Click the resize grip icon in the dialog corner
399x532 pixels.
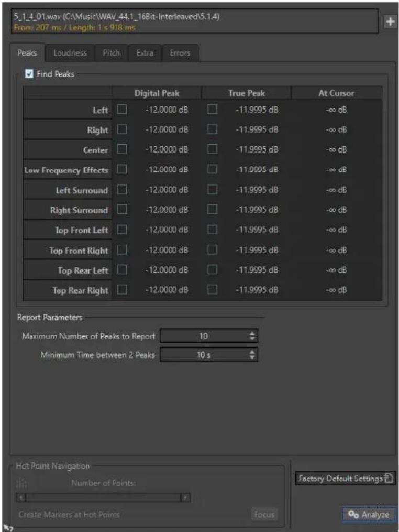pos(9,528)
